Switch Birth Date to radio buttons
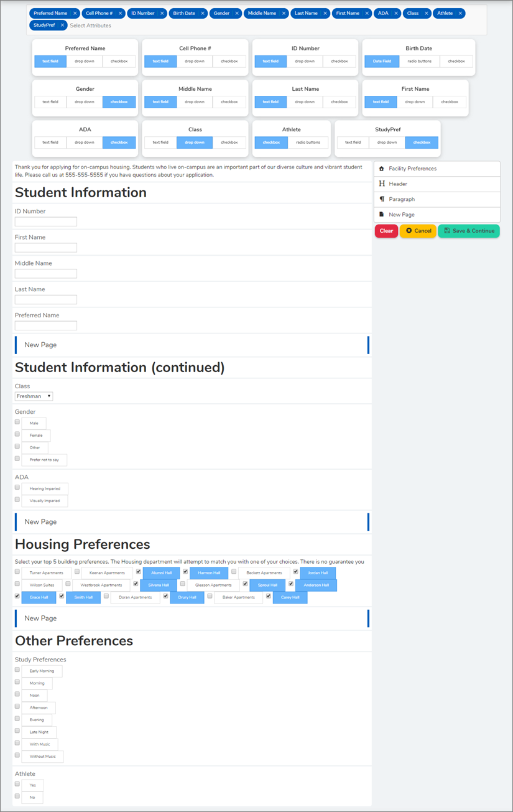Screen dimensions: 513x812 coord(420,62)
